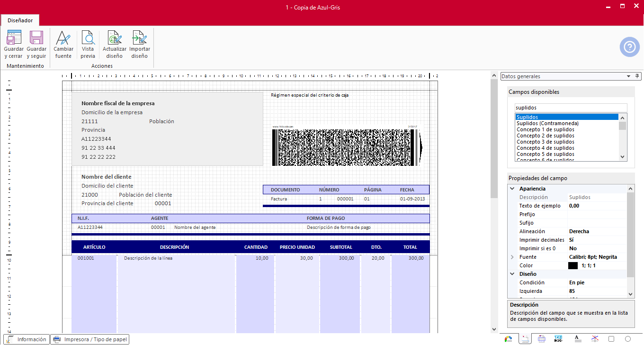Collapse the Apariencia property group
Image resolution: width=644 pixels, height=345 pixels.
[512, 189]
